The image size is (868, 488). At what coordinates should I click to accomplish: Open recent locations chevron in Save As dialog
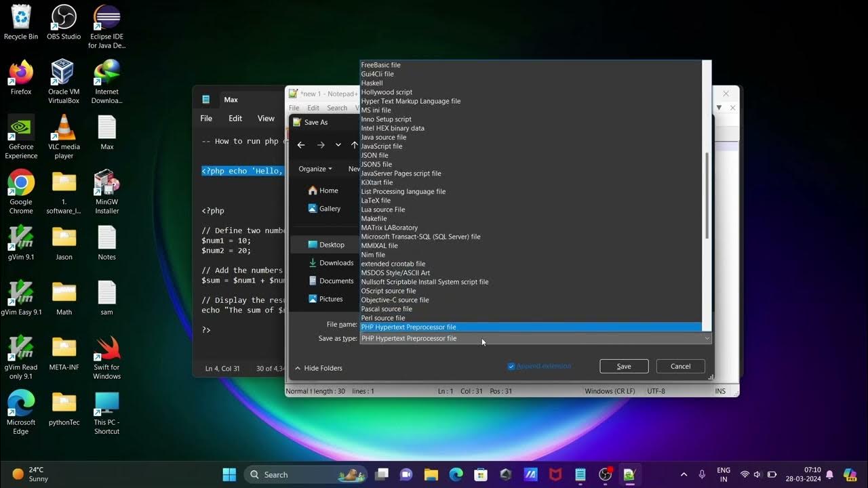(x=338, y=145)
